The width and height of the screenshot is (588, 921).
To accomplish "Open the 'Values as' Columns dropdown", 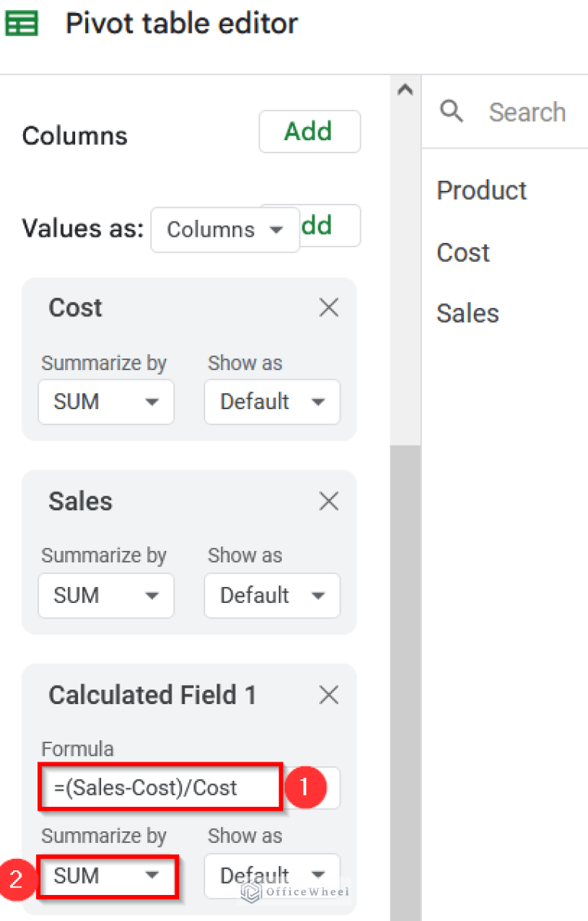I will pos(225,229).
